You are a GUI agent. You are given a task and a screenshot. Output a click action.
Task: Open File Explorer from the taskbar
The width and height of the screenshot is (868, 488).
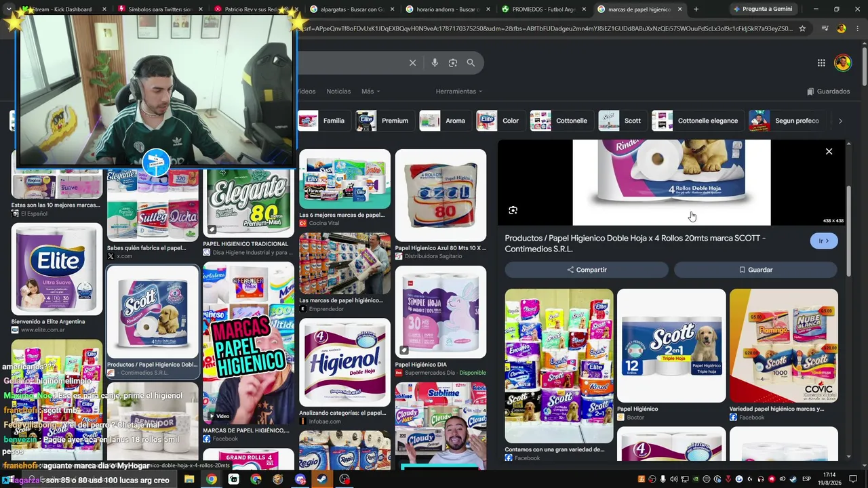coord(189,479)
